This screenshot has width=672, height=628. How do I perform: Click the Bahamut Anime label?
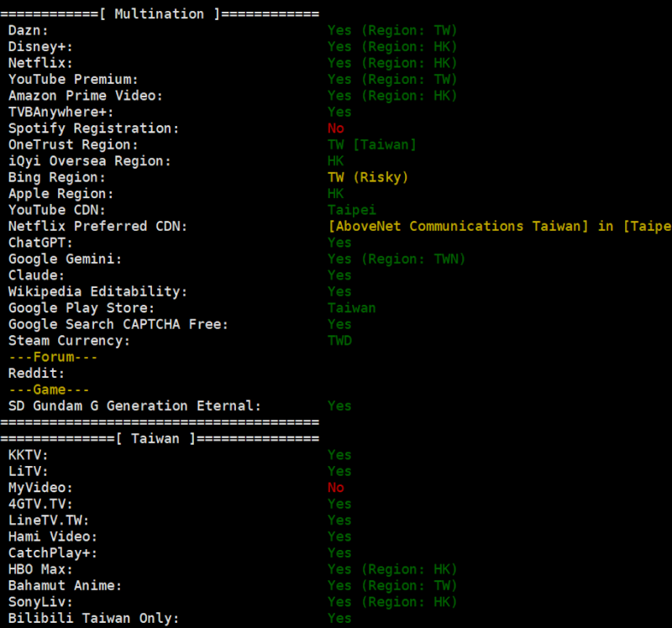point(66,585)
